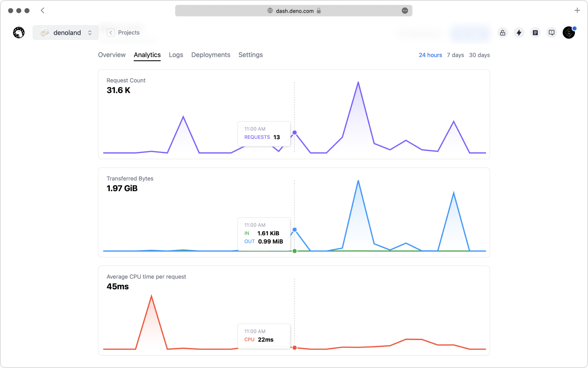This screenshot has width=588, height=368.
Task: Click the lightning bolt icon
Action: 519,33
